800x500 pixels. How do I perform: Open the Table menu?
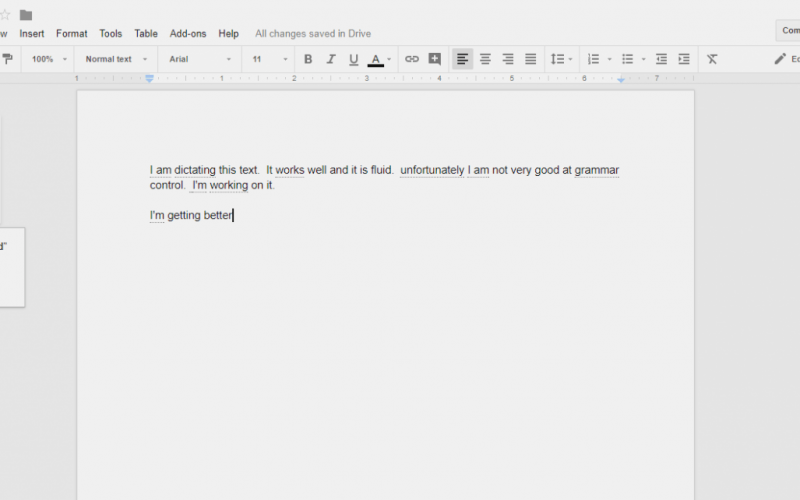(x=146, y=34)
